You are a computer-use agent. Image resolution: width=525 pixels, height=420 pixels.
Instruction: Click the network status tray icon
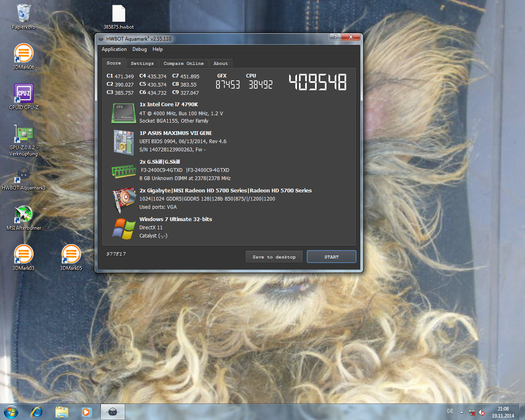point(472,413)
